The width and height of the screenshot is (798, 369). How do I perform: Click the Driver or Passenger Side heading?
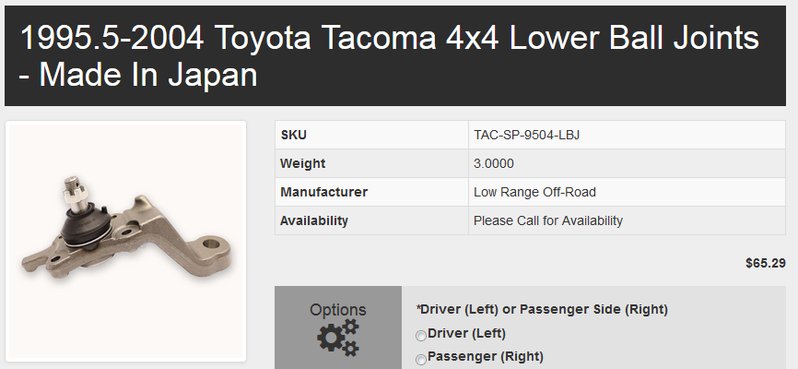tap(542, 309)
